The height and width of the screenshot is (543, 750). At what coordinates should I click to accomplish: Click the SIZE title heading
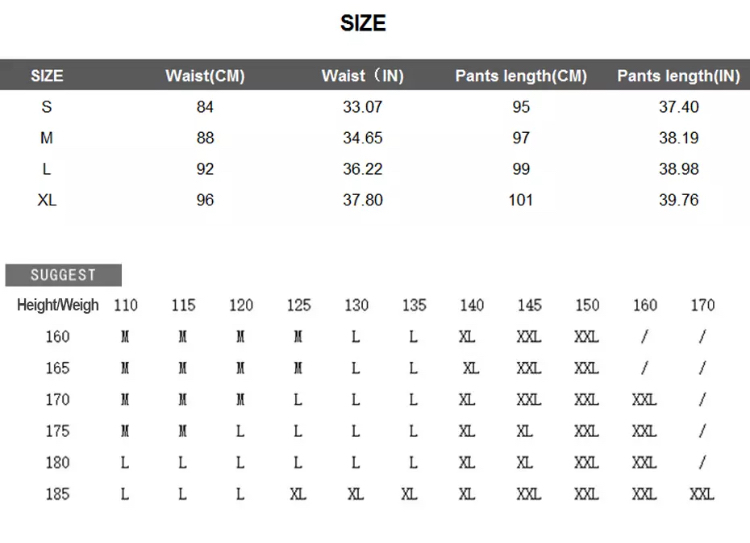click(363, 23)
